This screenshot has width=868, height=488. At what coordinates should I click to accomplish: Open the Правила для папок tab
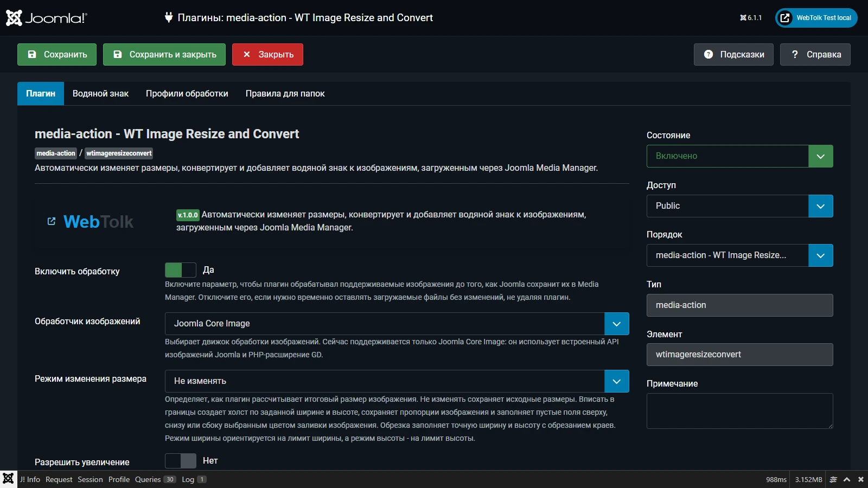285,94
